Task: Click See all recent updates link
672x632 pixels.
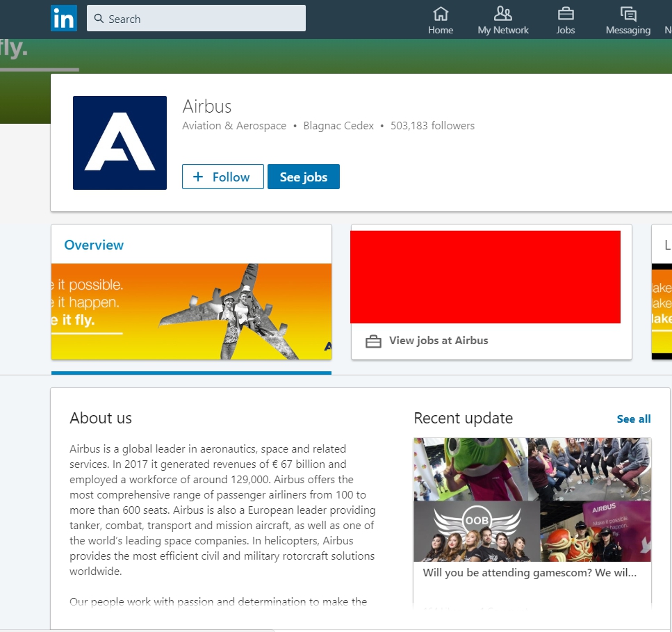Action: (x=633, y=419)
